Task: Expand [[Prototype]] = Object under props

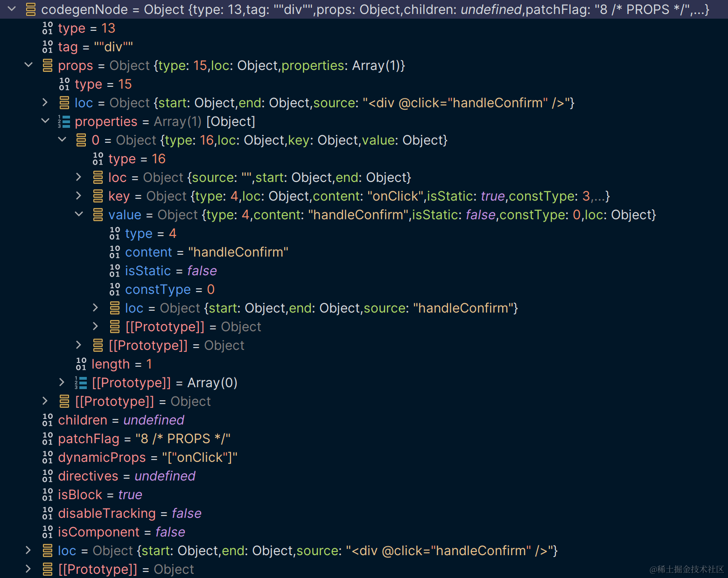Action: click(x=45, y=401)
